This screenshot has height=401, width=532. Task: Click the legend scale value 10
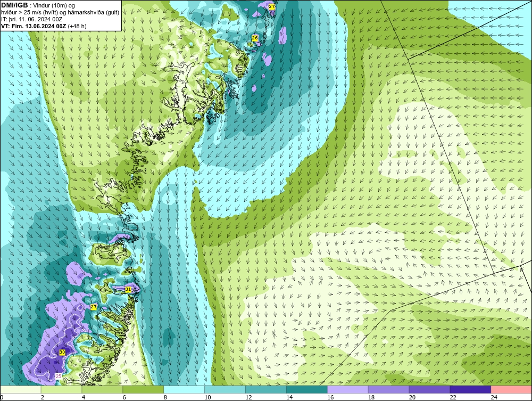pyautogui.click(x=207, y=397)
